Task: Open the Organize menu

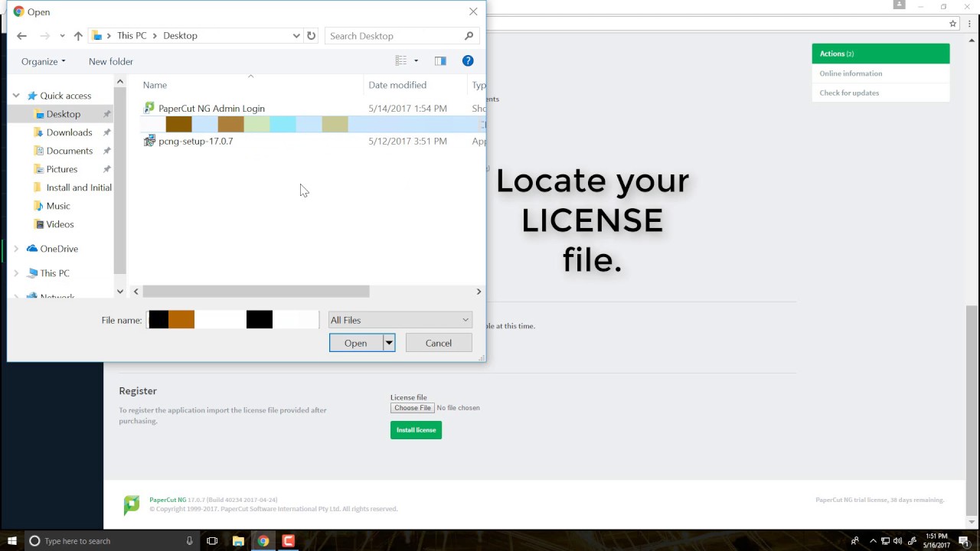Action: [x=44, y=61]
